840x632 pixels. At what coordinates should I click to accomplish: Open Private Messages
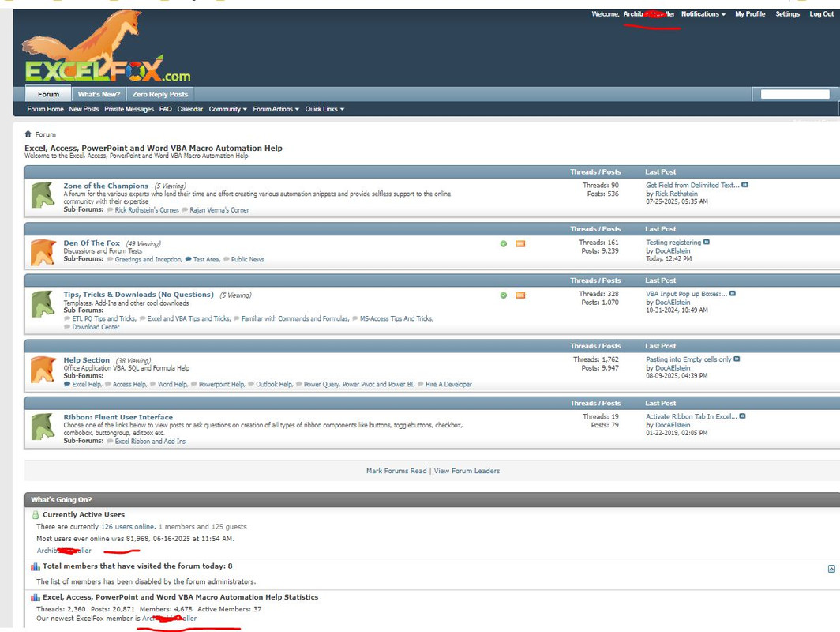point(129,109)
